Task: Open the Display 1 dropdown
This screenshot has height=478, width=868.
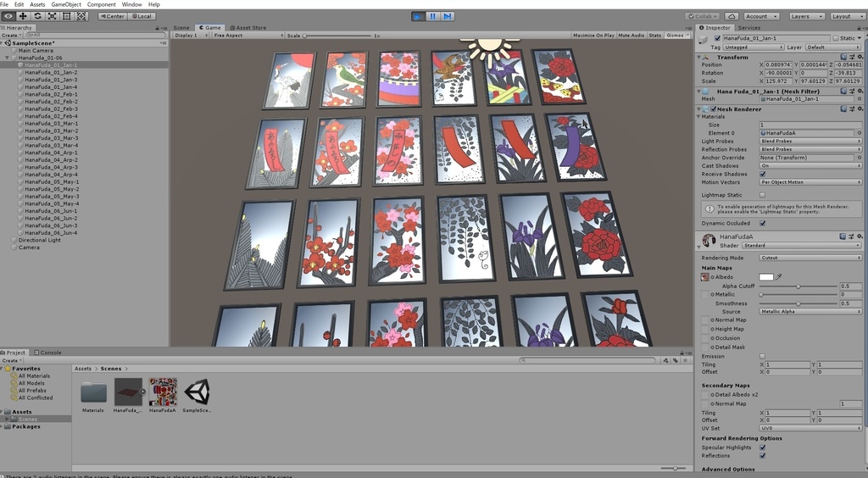Action: tap(191, 36)
